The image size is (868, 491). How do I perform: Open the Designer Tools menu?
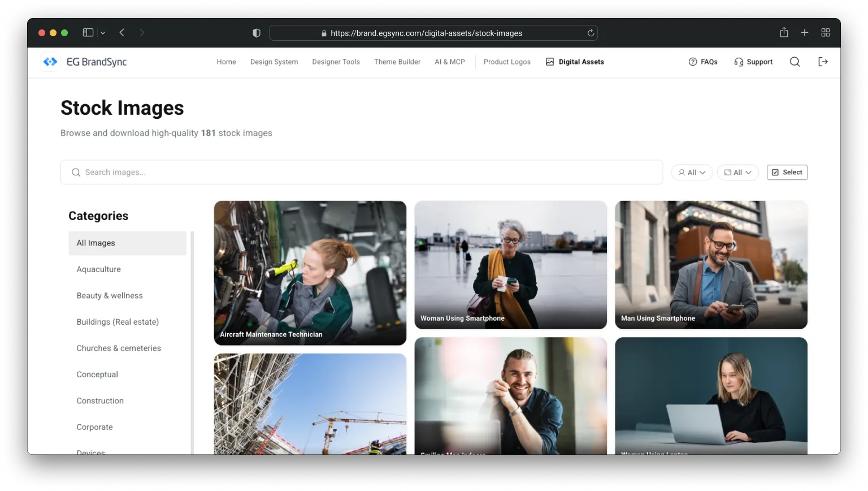[x=336, y=62]
